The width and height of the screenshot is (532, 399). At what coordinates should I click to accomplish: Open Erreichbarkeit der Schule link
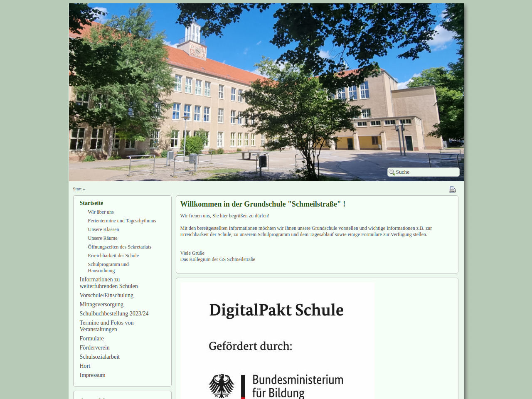pos(113,256)
